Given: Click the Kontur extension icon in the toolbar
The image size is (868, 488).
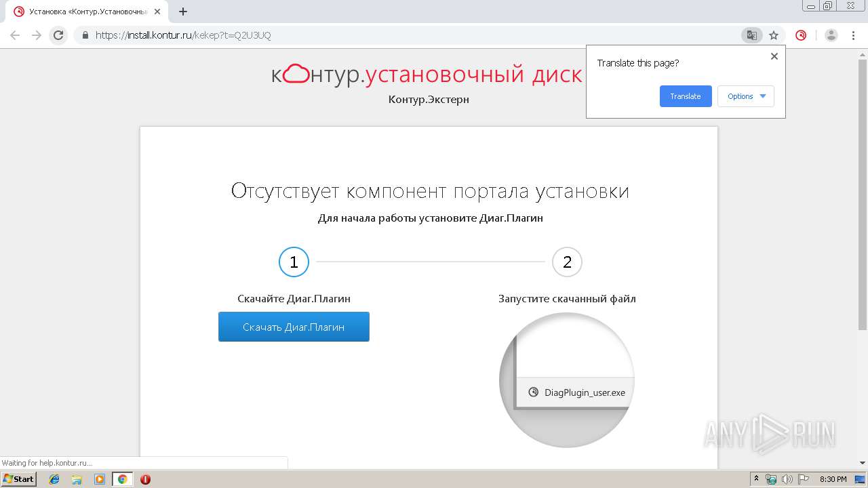Looking at the screenshot, I should [801, 35].
